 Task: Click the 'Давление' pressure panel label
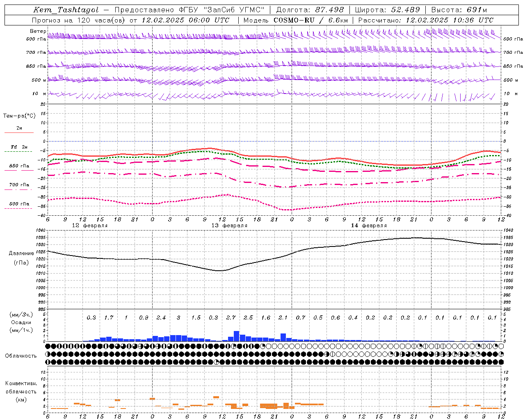point(21,253)
